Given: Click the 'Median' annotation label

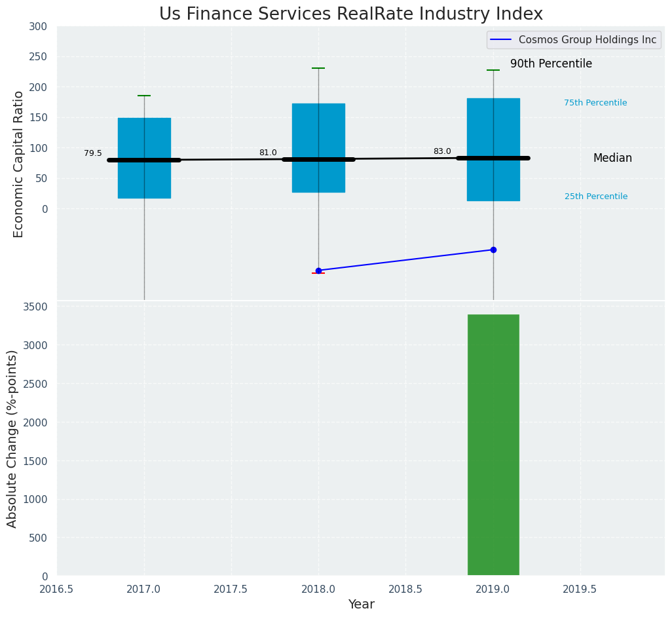Looking at the screenshot, I should (612, 158).
